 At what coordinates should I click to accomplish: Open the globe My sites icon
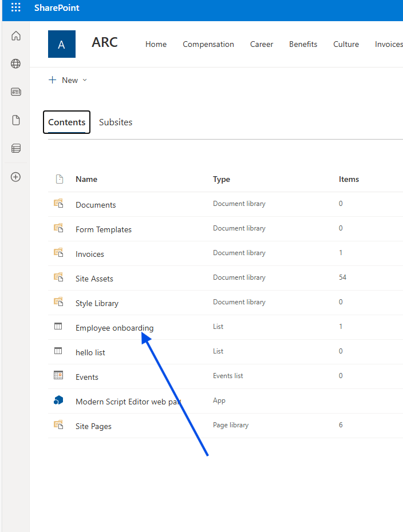pyautogui.click(x=16, y=64)
